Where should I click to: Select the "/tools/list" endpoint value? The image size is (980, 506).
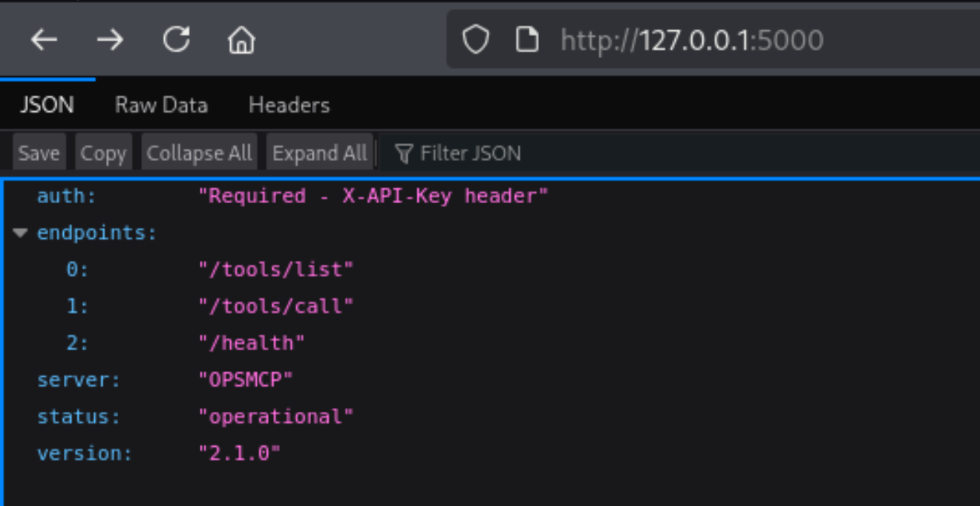(x=276, y=269)
